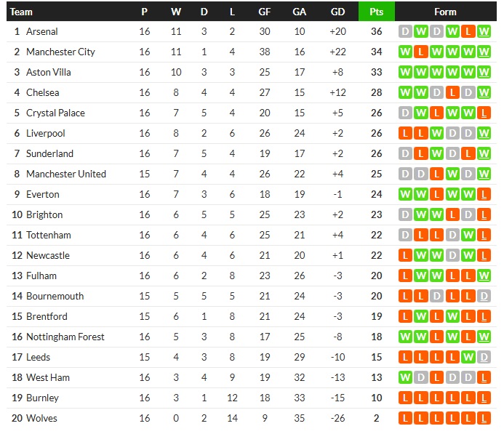Select Manchester United in the table

point(66,174)
